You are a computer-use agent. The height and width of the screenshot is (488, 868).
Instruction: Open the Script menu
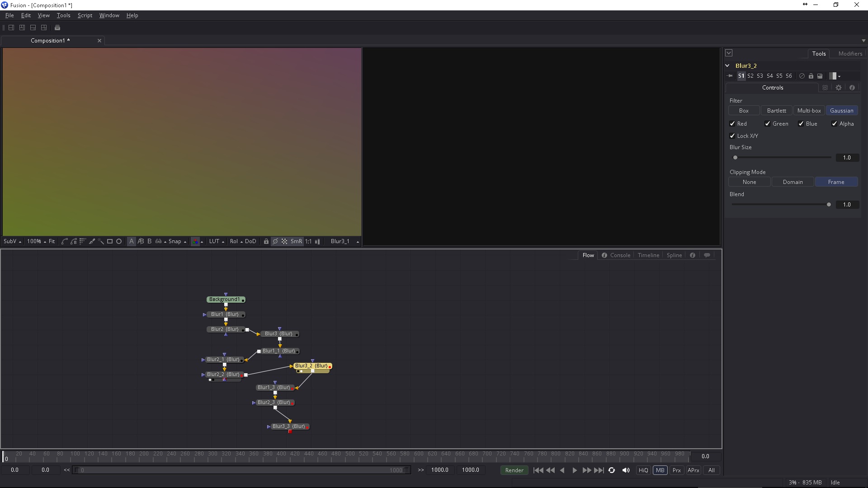pos(85,15)
